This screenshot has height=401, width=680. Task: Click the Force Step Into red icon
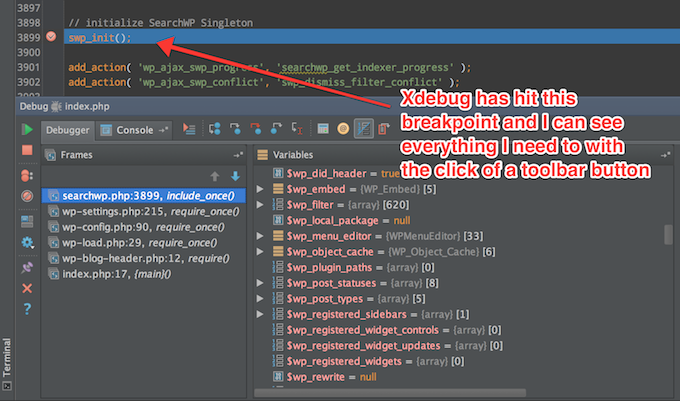tap(256, 129)
